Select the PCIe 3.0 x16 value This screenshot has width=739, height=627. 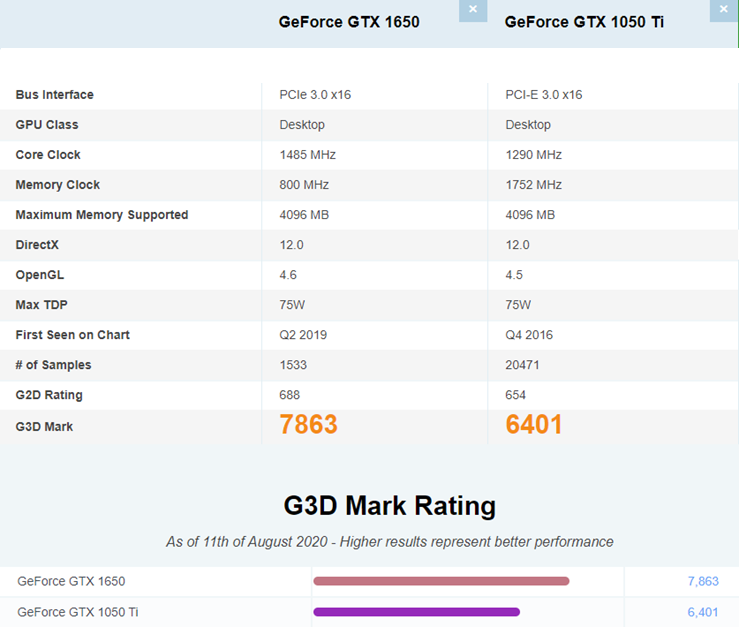pos(315,95)
